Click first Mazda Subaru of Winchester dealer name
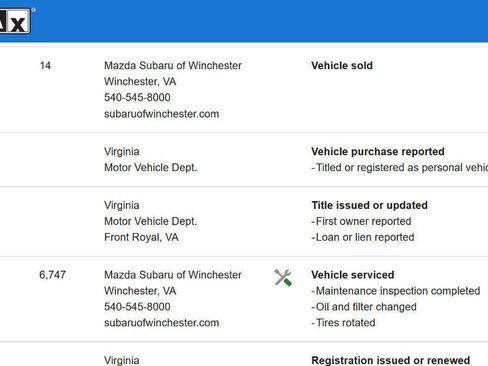This screenshot has height=366, width=488. 173,66
